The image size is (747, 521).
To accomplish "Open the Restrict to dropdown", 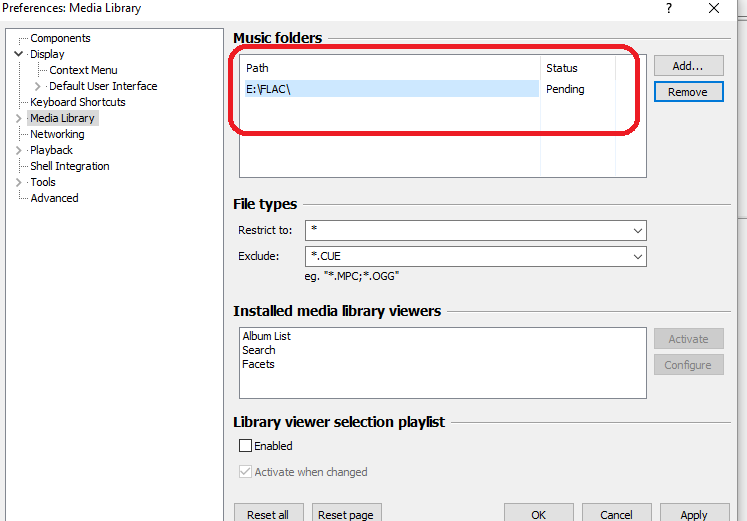I will point(637,231).
